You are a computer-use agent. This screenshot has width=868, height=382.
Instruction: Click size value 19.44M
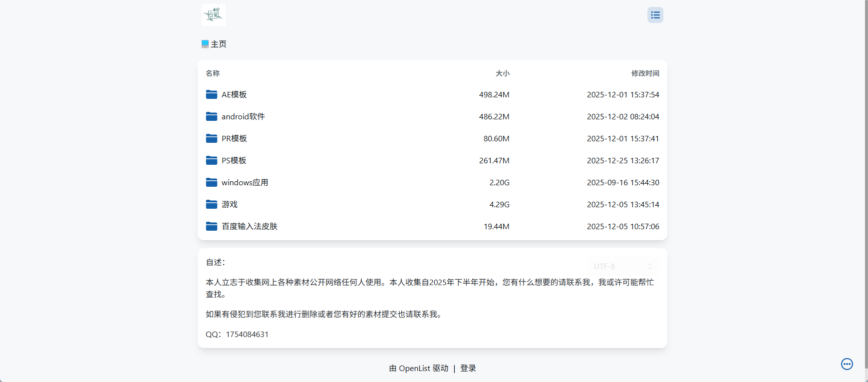point(496,226)
